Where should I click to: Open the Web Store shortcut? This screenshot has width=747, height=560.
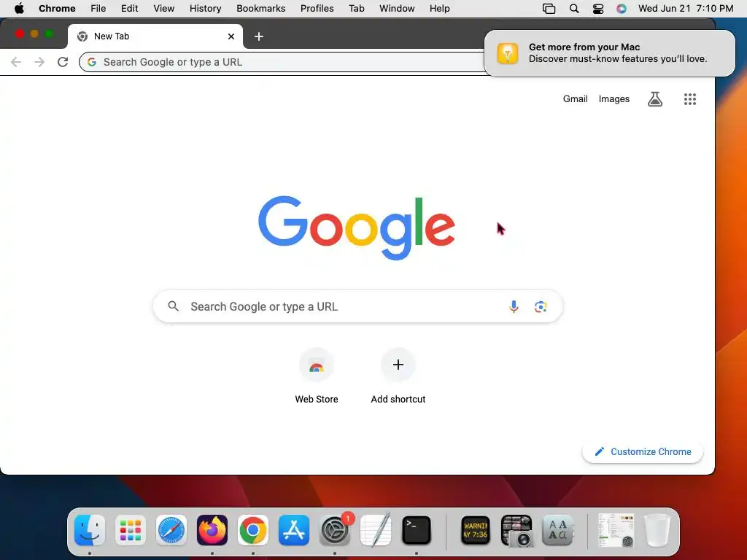317,376
